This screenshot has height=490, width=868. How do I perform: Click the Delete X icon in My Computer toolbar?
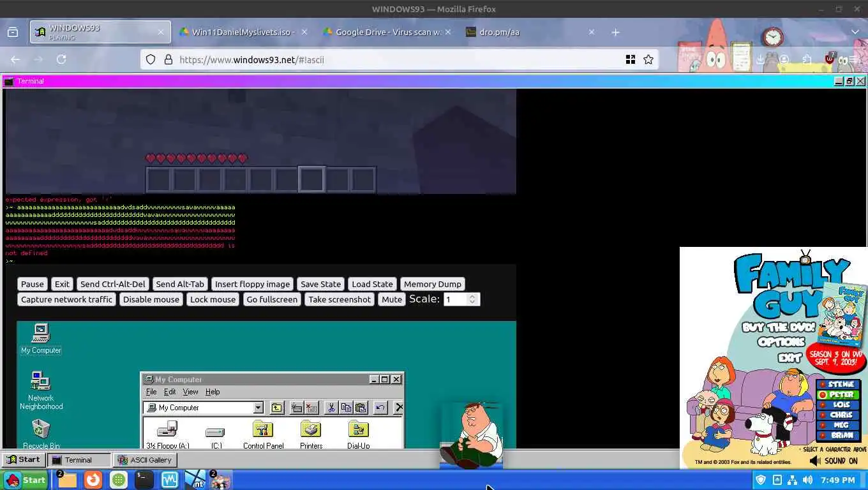pyautogui.click(x=398, y=408)
